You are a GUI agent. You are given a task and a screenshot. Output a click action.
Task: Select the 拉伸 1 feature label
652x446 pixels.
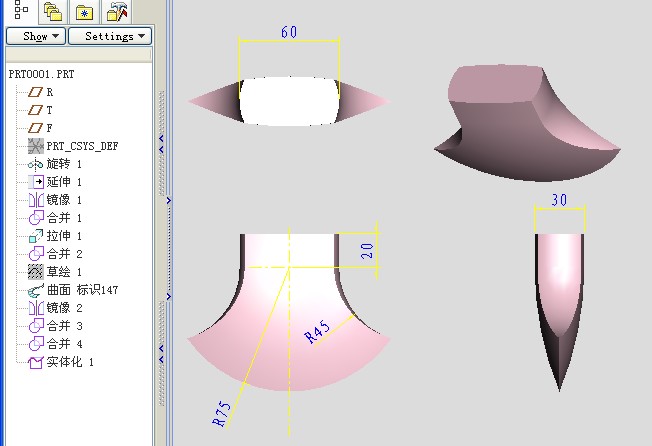(64, 236)
